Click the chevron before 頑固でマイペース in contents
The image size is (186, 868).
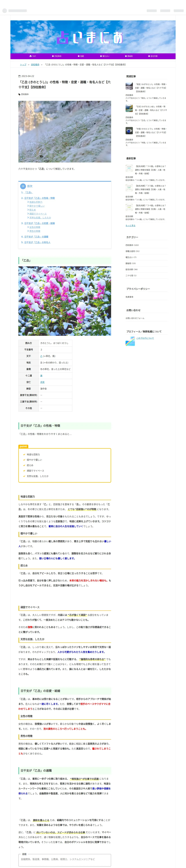(28, 214)
